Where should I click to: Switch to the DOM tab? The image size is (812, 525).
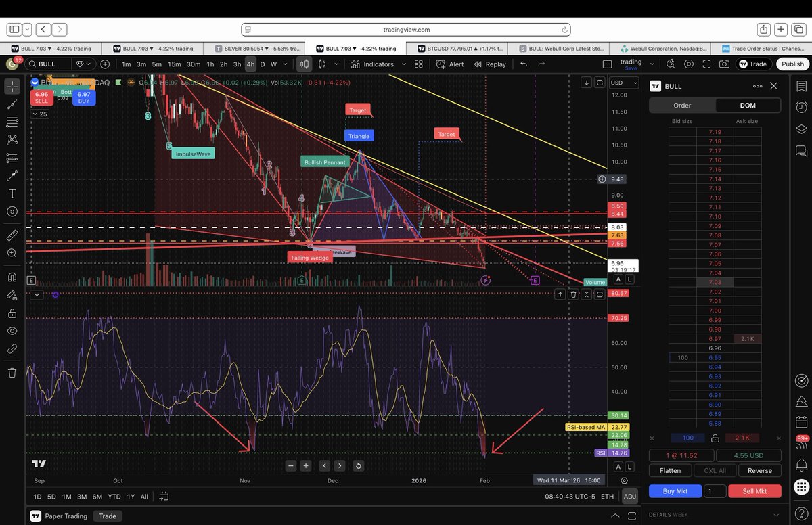click(747, 106)
